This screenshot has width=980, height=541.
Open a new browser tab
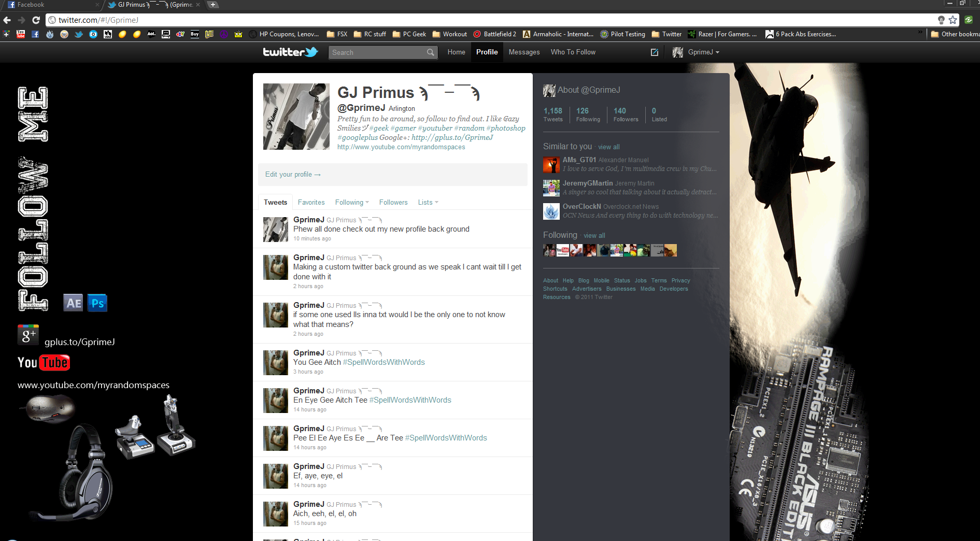213,5
